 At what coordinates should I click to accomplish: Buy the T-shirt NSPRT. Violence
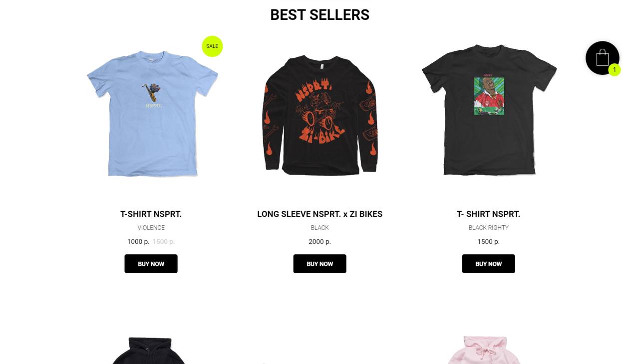click(151, 264)
